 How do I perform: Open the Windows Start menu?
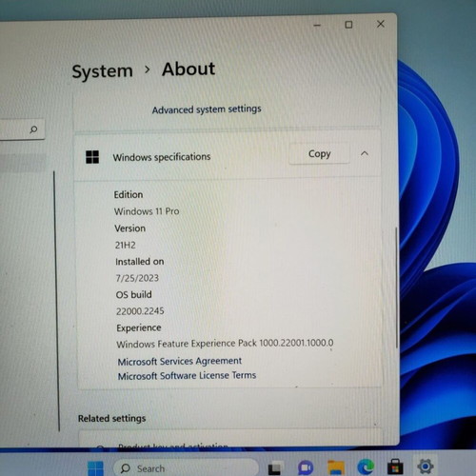(x=95, y=468)
